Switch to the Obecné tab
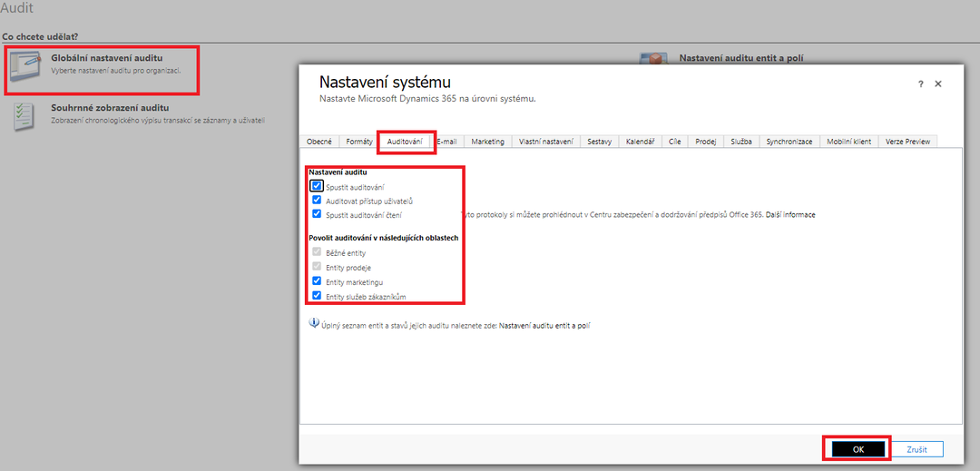980x471 pixels. 319,142
